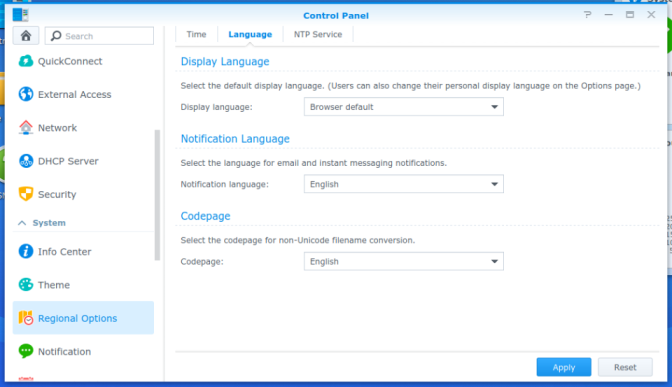Select the Info Center label

tap(64, 252)
